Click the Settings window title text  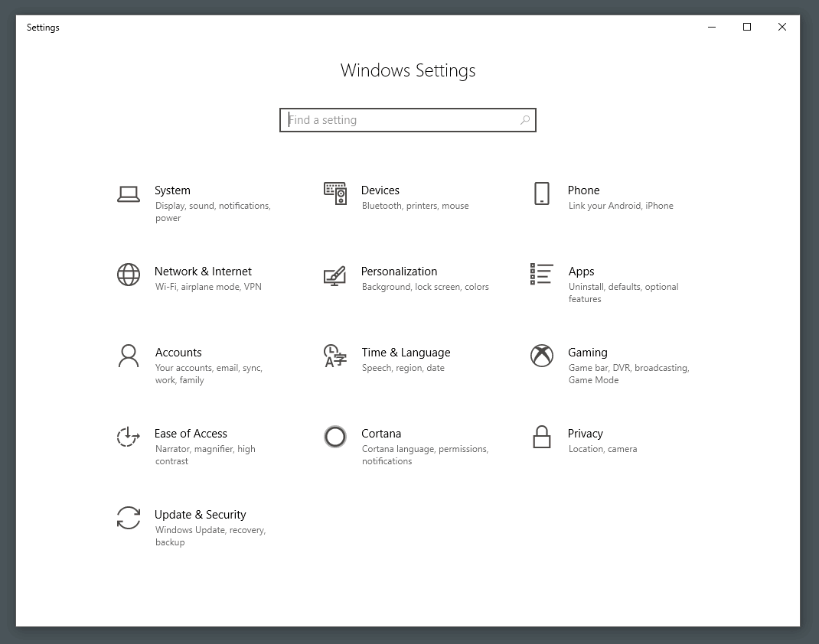pos(43,28)
